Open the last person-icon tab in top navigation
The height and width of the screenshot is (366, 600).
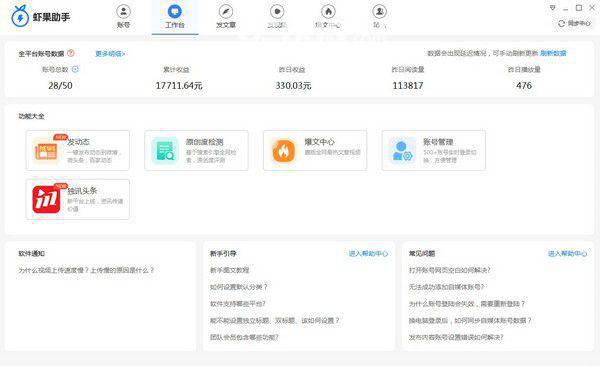pos(379,16)
